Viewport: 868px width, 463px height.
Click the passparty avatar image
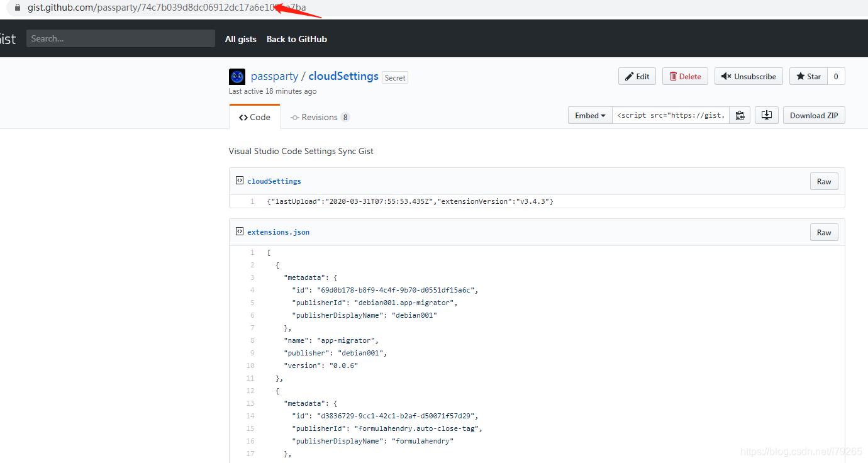click(237, 76)
